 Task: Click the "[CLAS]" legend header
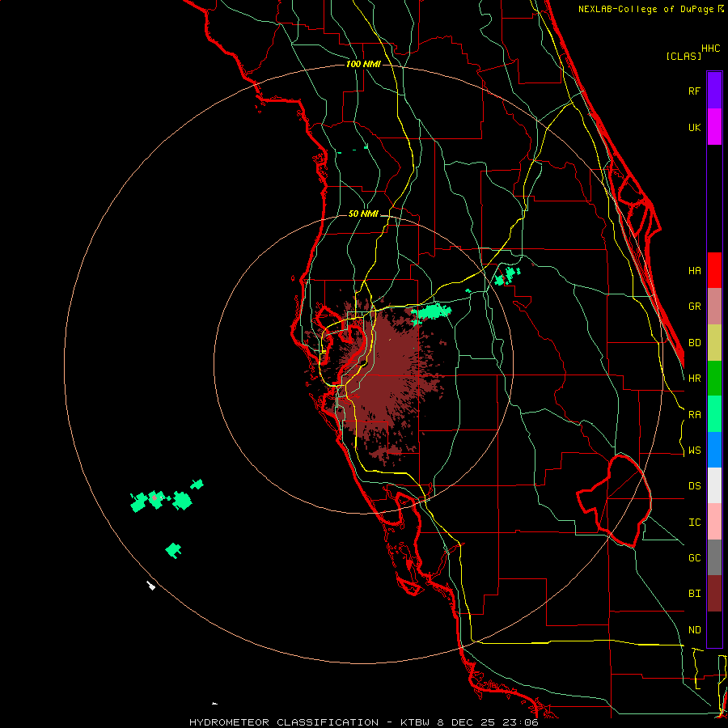684,56
